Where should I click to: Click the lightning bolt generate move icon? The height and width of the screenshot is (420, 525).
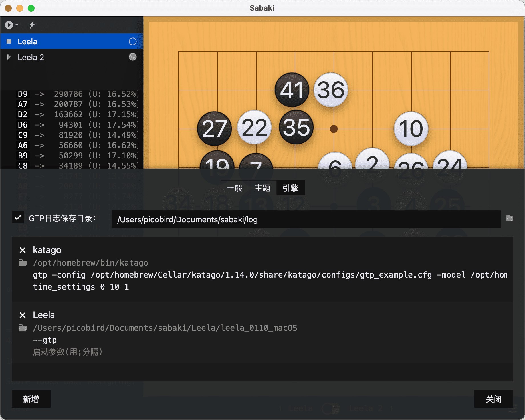coord(32,25)
